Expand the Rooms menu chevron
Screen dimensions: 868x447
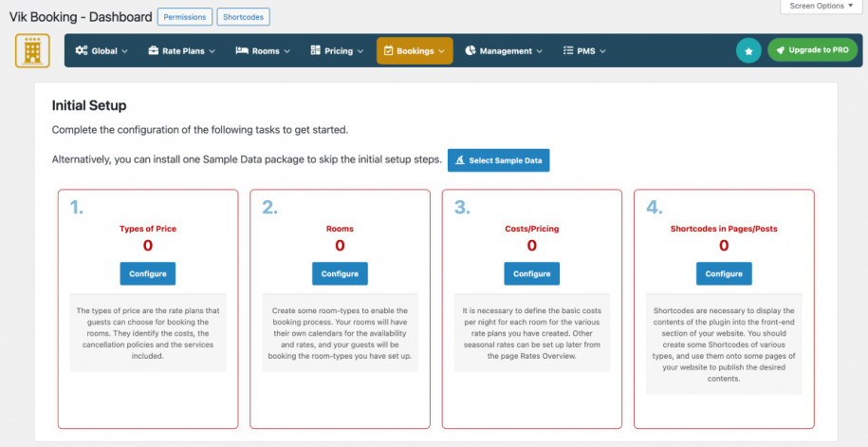click(x=286, y=51)
